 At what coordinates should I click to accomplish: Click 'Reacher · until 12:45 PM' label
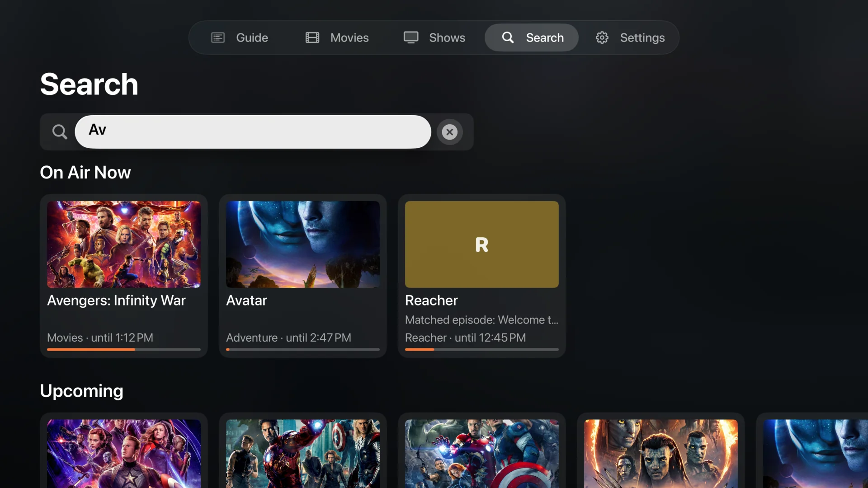(465, 338)
